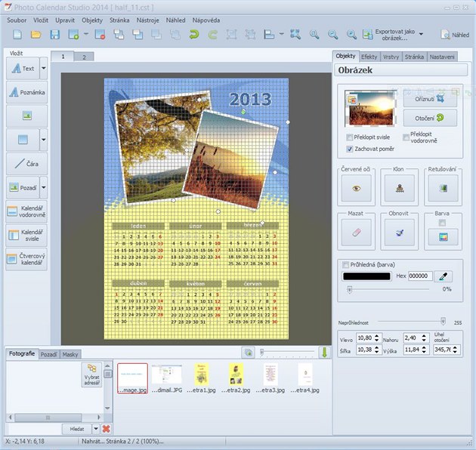476x450 pixels.
Task: Uncheck Zachovat poměr checkbox
Action: click(x=349, y=149)
